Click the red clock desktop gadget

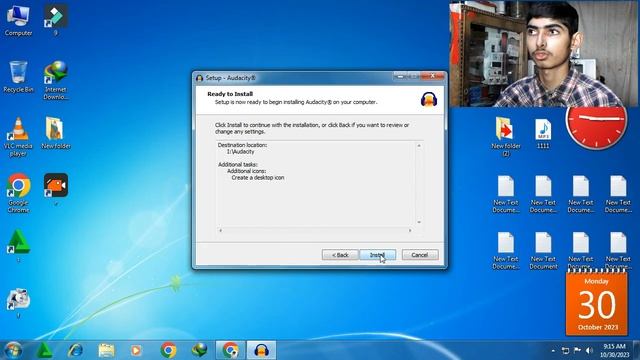(596, 127)
